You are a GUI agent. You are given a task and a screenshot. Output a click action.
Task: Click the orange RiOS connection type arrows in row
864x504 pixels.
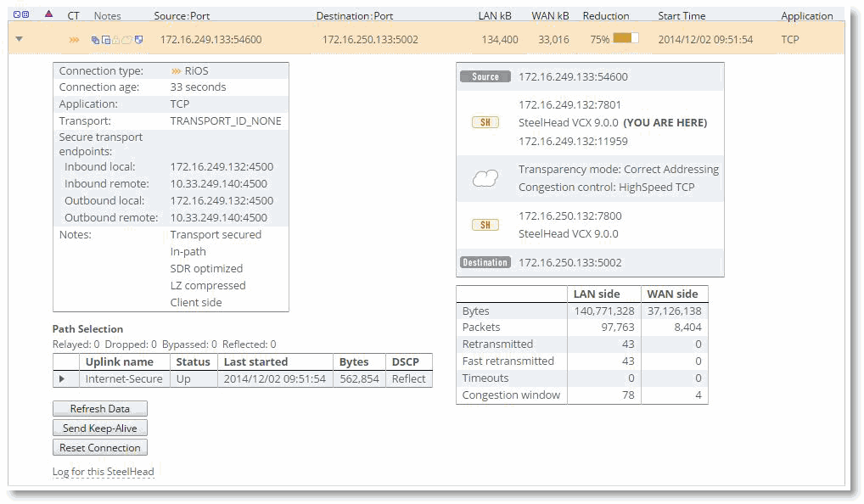click(75, 40)
